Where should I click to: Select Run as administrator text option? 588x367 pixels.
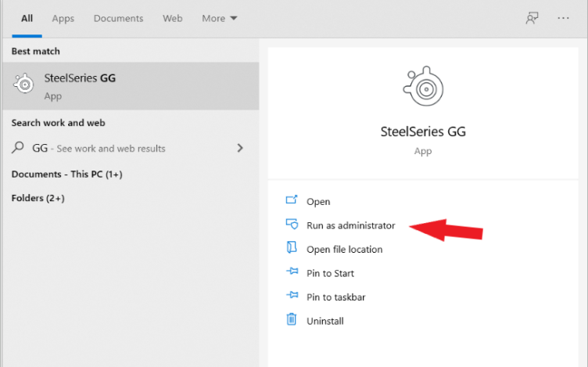click(350, 225)
